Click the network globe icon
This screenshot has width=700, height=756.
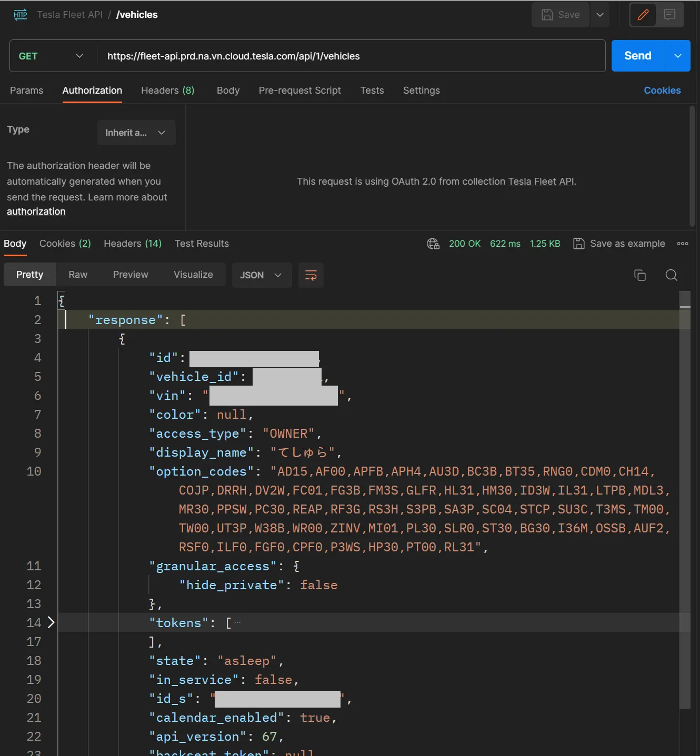coord(433,244)
